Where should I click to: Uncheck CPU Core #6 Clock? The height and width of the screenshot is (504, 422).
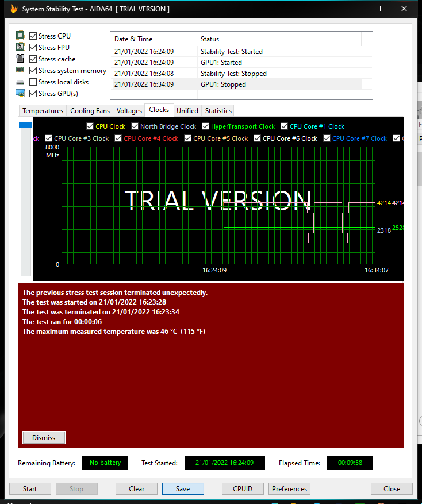point(258,138)
